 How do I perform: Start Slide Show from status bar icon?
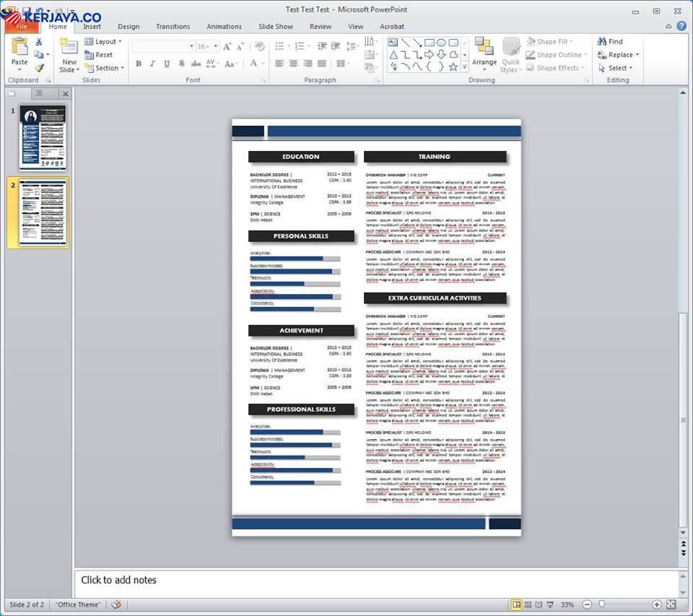coord(550,604)
